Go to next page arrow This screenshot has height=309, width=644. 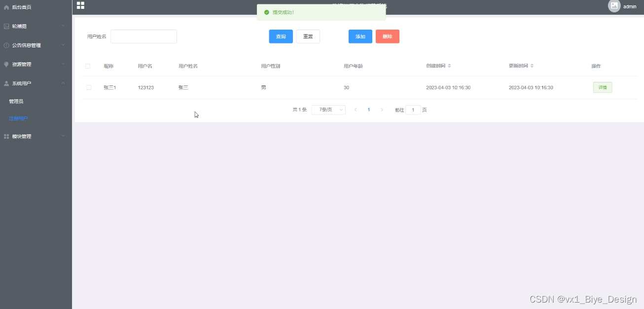(382, 110)
